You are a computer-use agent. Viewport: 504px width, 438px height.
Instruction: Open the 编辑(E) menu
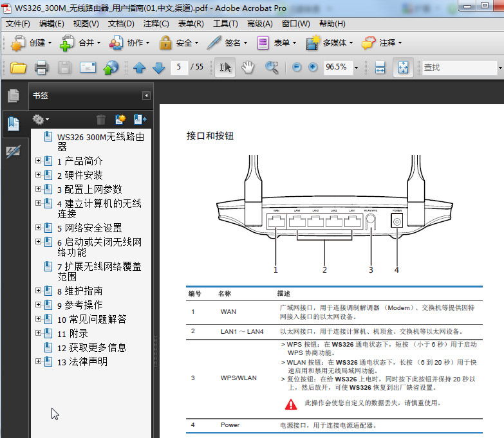[x=51, y=24]
